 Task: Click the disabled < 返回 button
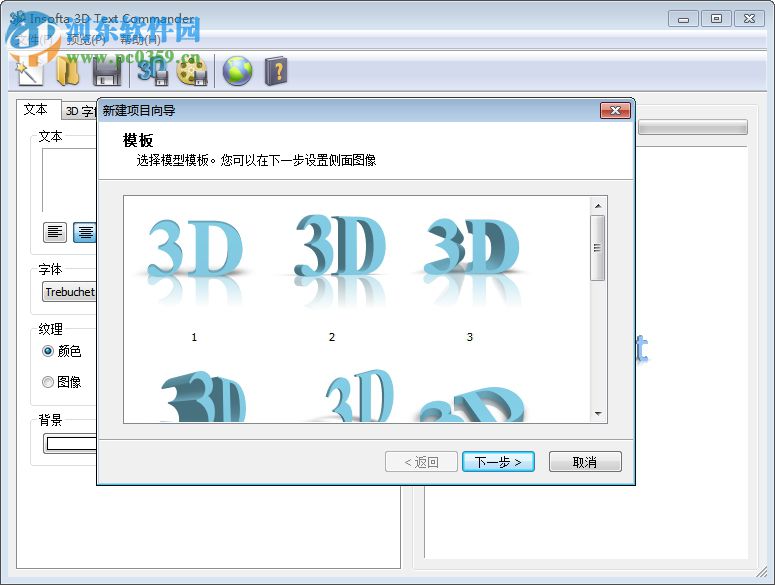(x=421, y=462)
